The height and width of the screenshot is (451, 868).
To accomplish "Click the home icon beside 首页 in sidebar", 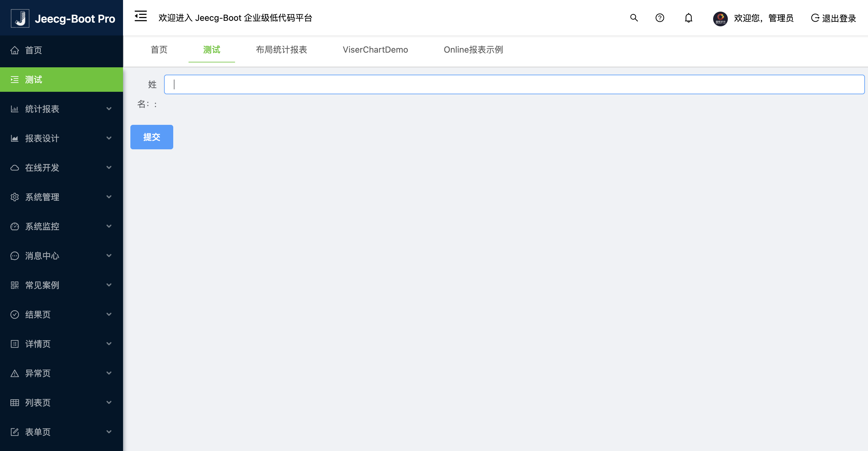I will pyautogui.click(x=14, y=50).
